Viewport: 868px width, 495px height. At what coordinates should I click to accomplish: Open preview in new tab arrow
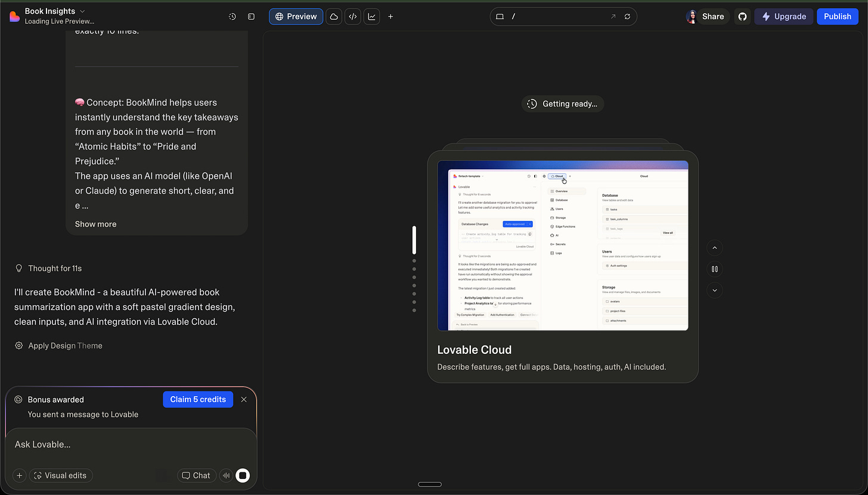613,17
